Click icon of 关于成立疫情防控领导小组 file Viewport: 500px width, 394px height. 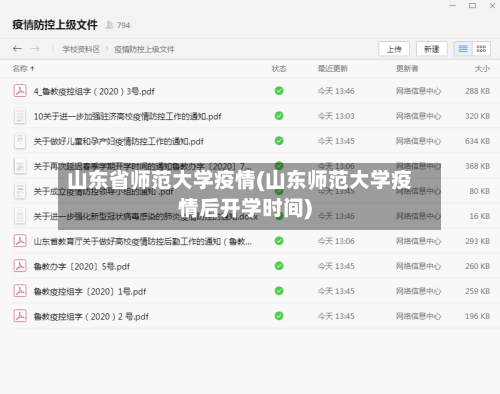20,191
